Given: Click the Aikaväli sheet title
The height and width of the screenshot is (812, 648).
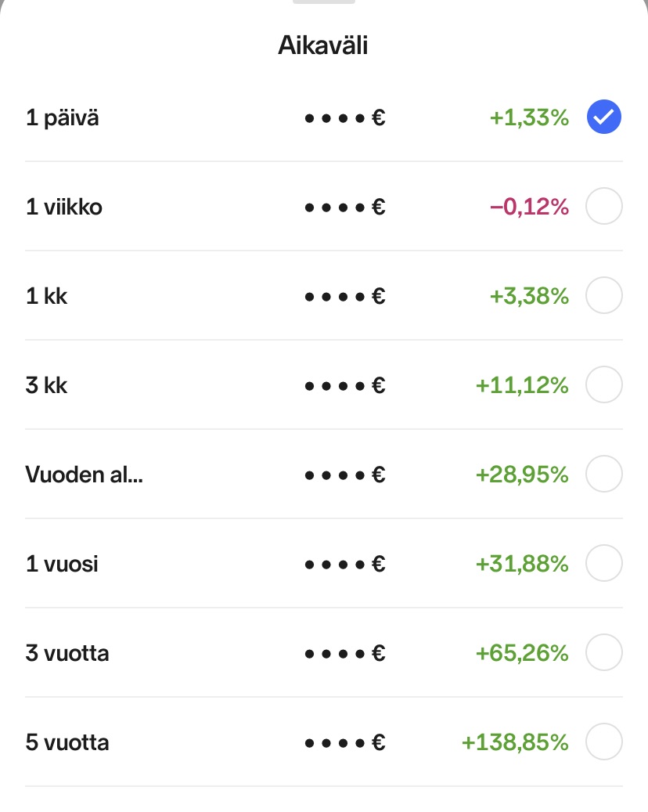Looking at the screenshot, I should (323, 45).
